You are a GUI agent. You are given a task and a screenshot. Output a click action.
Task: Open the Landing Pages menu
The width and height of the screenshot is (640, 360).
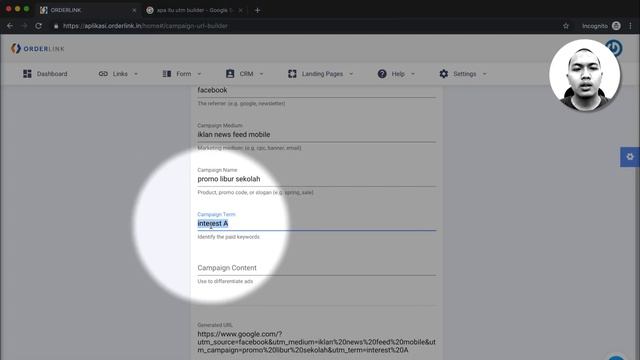(x=321, y=74)
